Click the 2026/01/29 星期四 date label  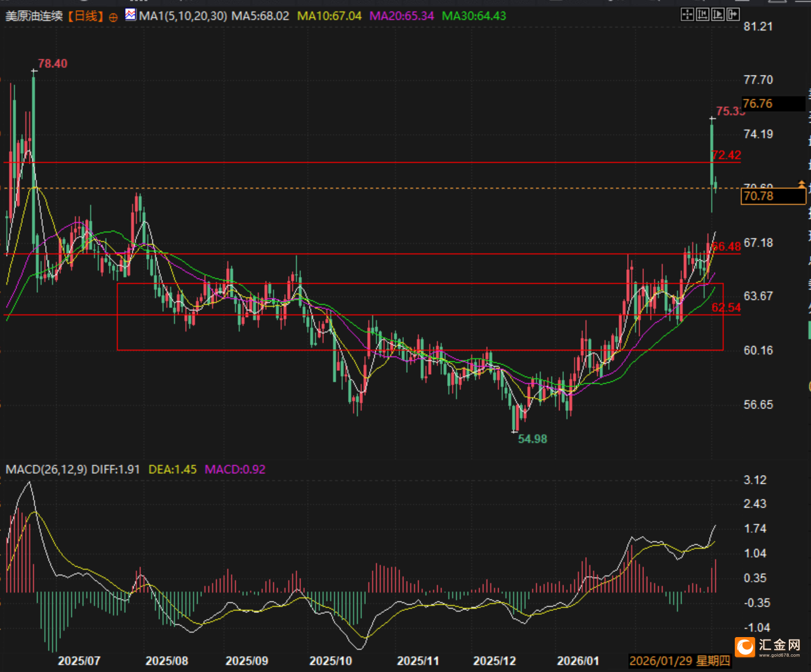680,661
